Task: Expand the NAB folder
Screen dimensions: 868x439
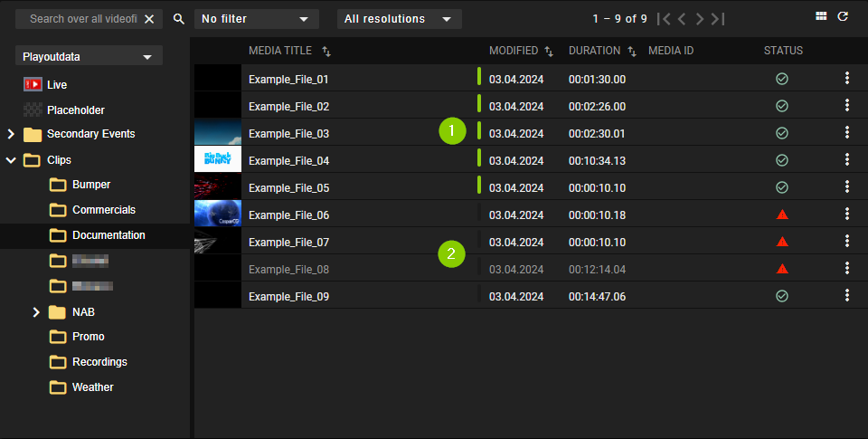Action: tap(36, 312)
